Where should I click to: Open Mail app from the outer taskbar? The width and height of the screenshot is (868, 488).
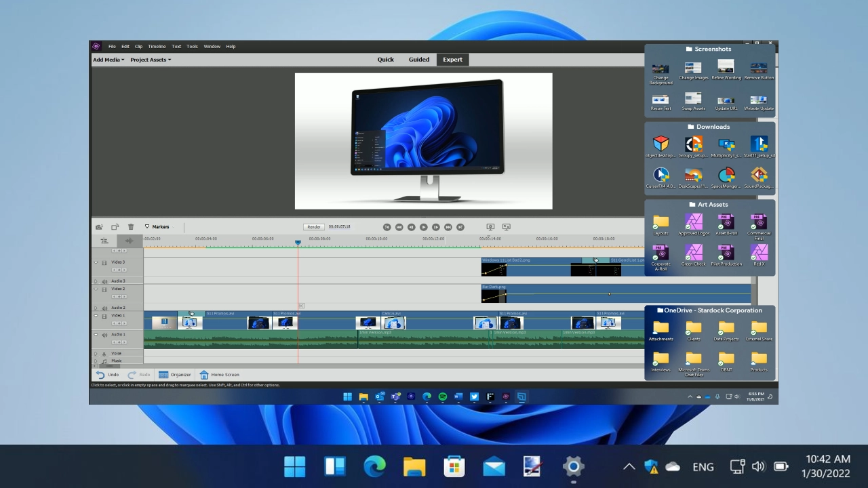coord(494,466)
